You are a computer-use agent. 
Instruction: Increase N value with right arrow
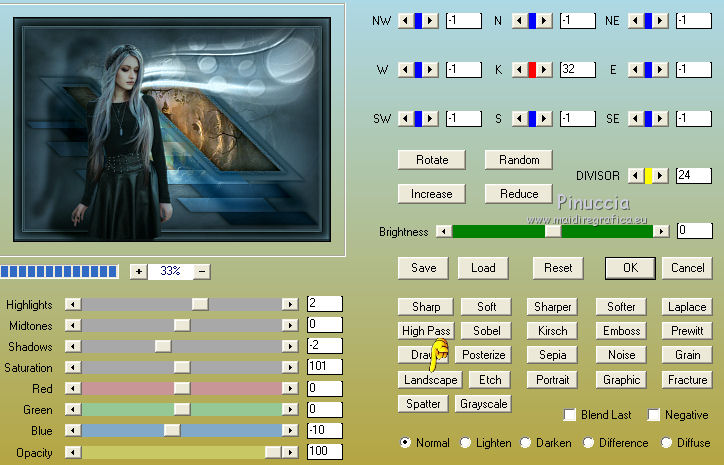coord(544,20)
